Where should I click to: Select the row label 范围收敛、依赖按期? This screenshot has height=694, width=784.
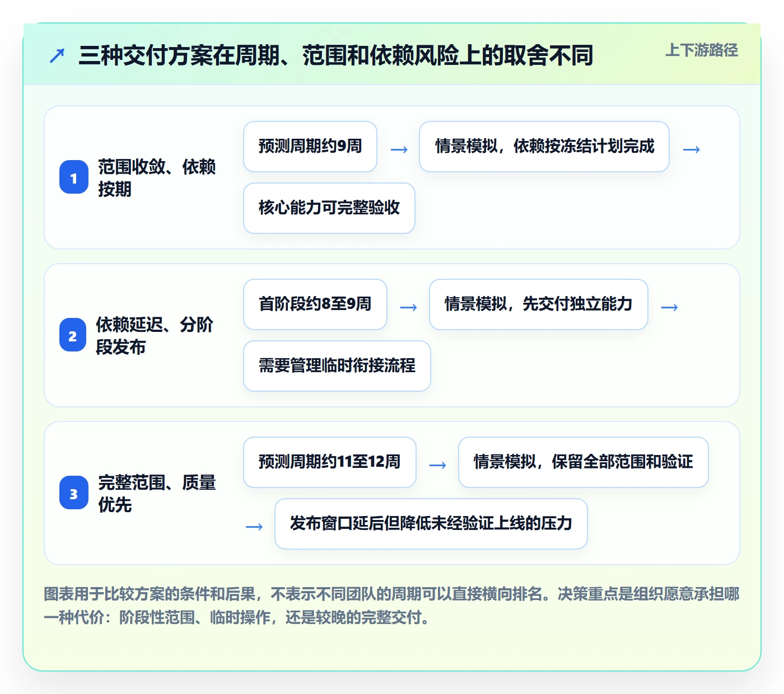tap(157, 177)
